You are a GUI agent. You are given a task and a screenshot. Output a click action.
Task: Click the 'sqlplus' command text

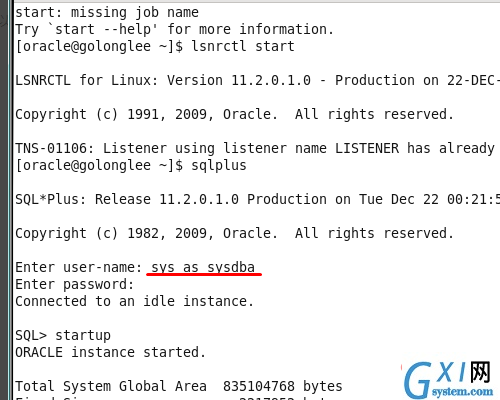[x=219, y=165]
